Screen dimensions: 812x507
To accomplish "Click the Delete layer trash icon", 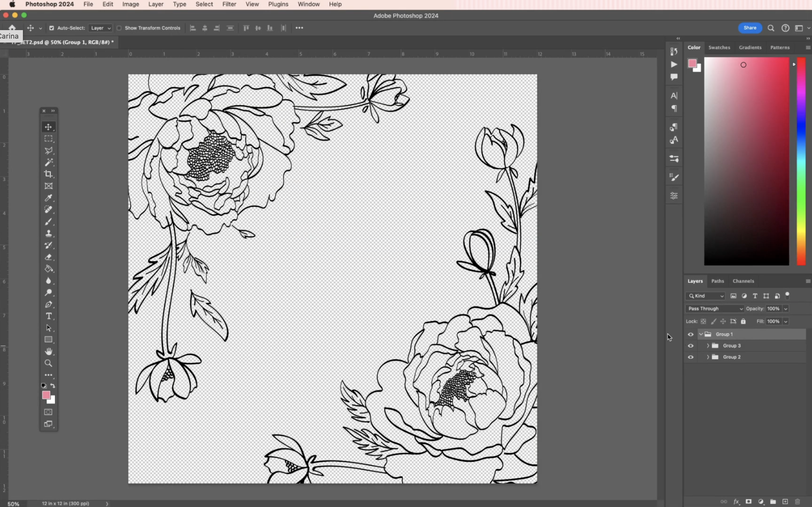I will coord(798,502).
